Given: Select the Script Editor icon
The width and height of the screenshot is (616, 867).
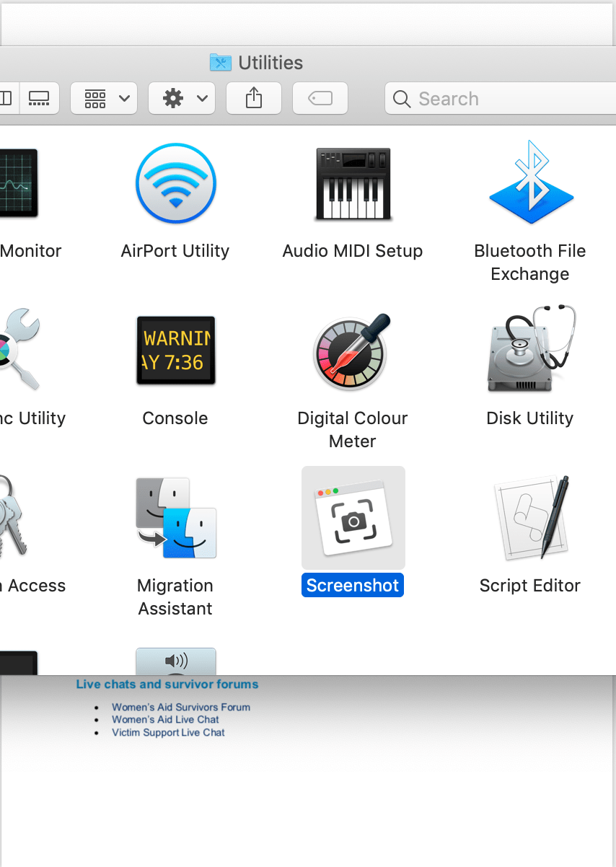Looking at the screenshot, I should 532,516.
